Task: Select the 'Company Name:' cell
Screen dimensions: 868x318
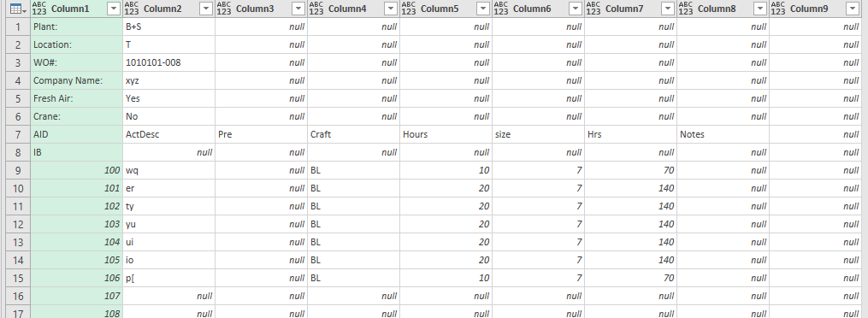Action: pyautogui.click(x=68, y=80)
